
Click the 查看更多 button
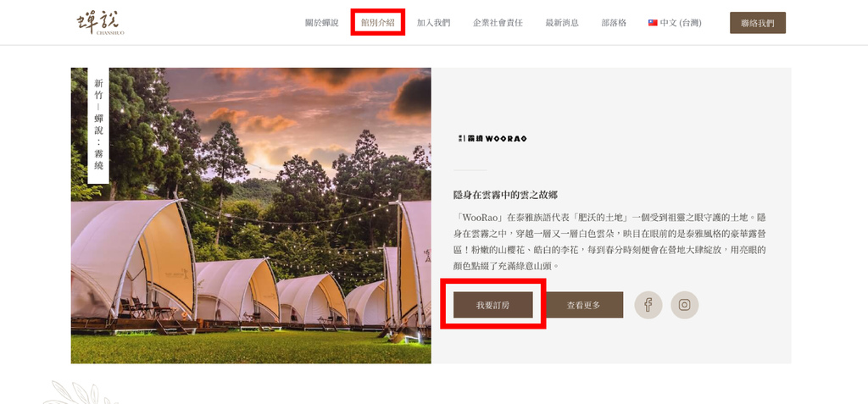(x=583, y=305)
